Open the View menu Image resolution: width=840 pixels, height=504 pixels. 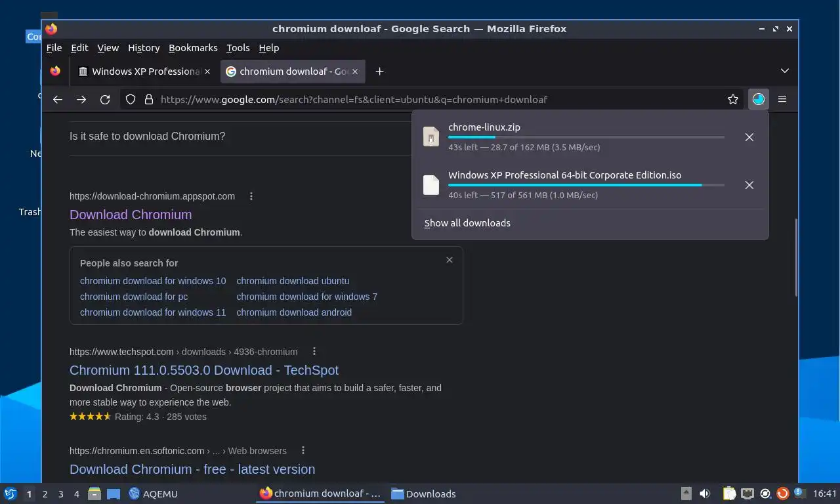click(x=108, y=48)
